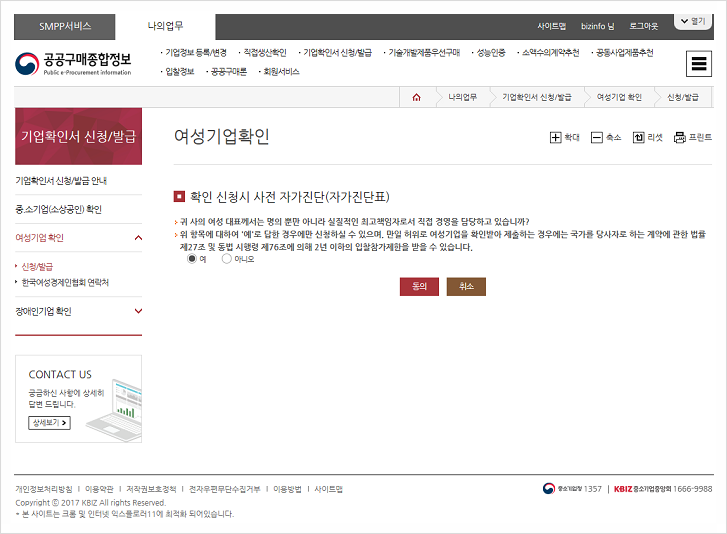Collapse the 여성기업 확인 sidebar section
Viewport: 727px width, 534px height.
pos(138,238)
